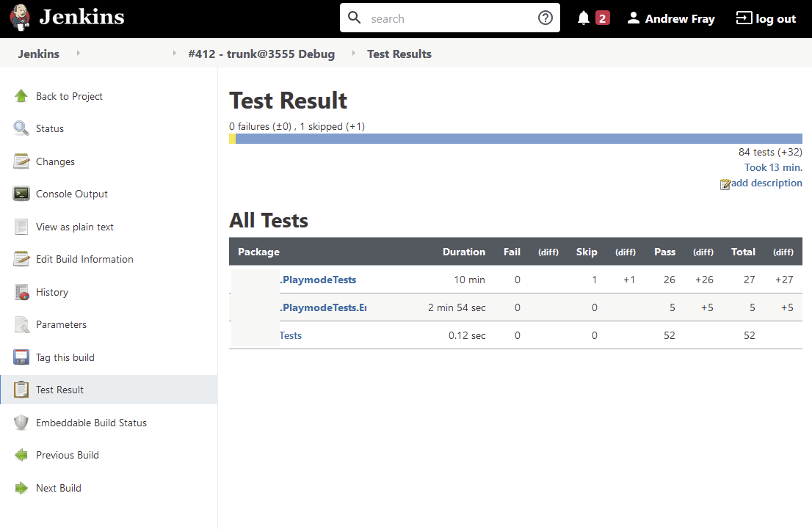Click the yellow skipped segment of test bar
Viewport: 812px width, 529px height.
point(233,139)
